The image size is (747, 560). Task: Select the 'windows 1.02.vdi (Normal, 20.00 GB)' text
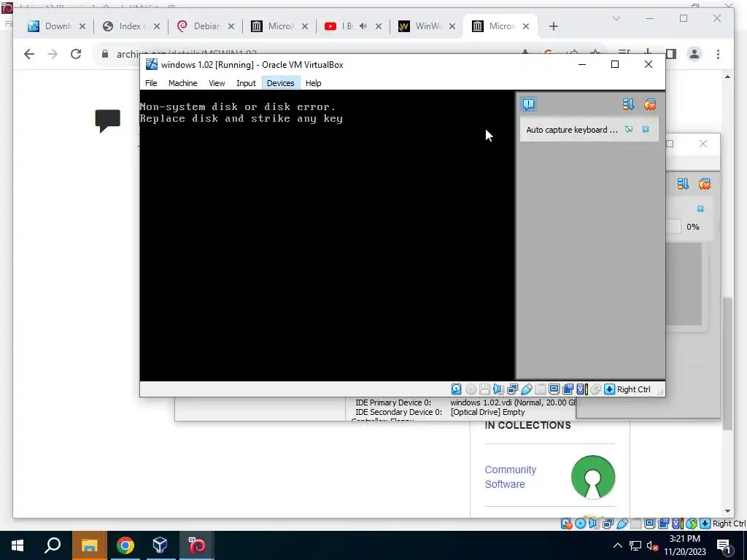click(x=514, y=402)
